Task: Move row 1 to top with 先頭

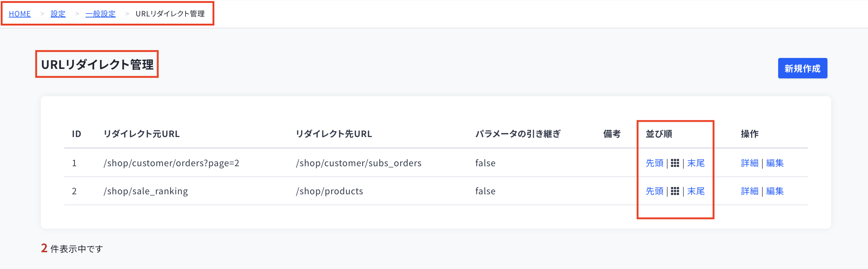Action: click(654, 163)
